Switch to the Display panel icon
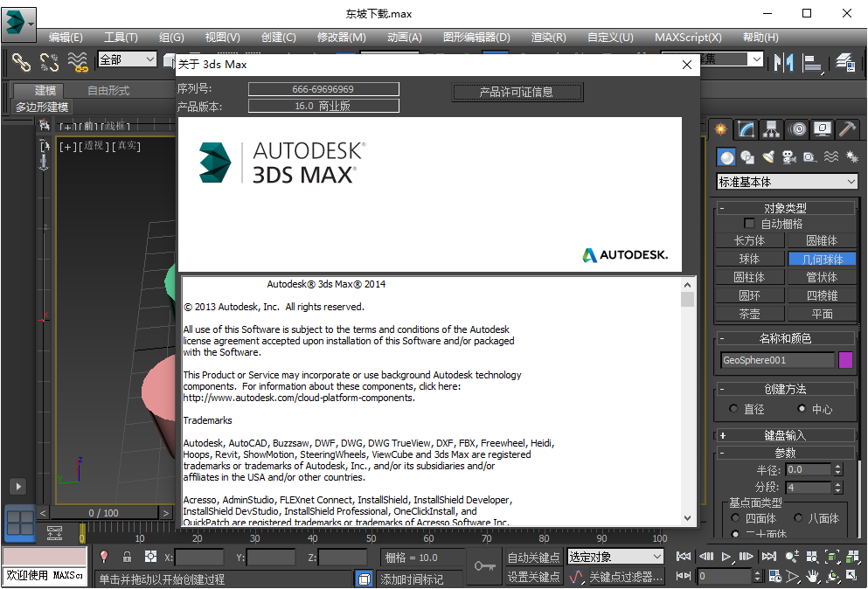The height and width of the screenshot is (589, 868). pyautogui.click(x=823, y=129)
